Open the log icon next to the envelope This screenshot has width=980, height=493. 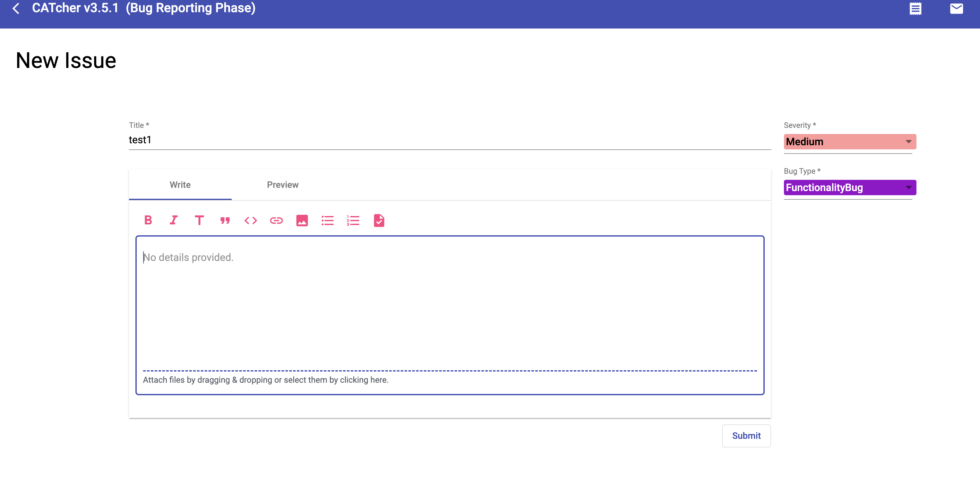(915, 8)
